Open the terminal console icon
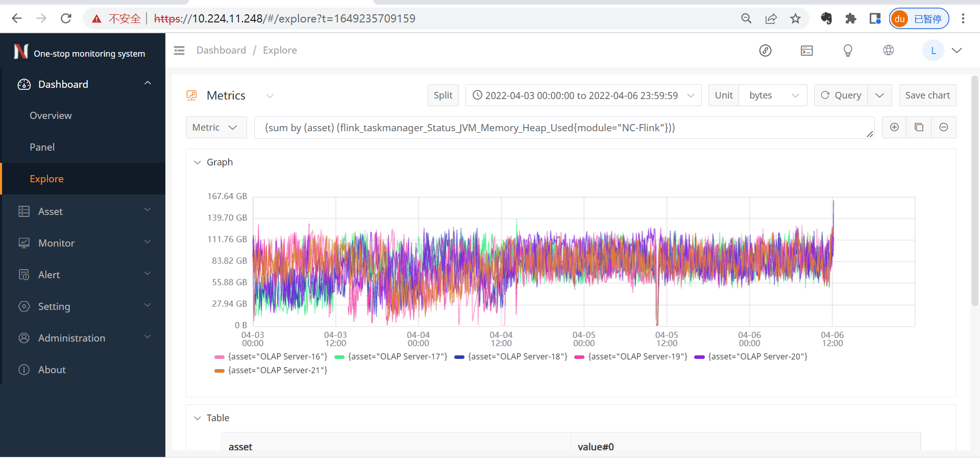The image size is (980, 460). [806, 51]
